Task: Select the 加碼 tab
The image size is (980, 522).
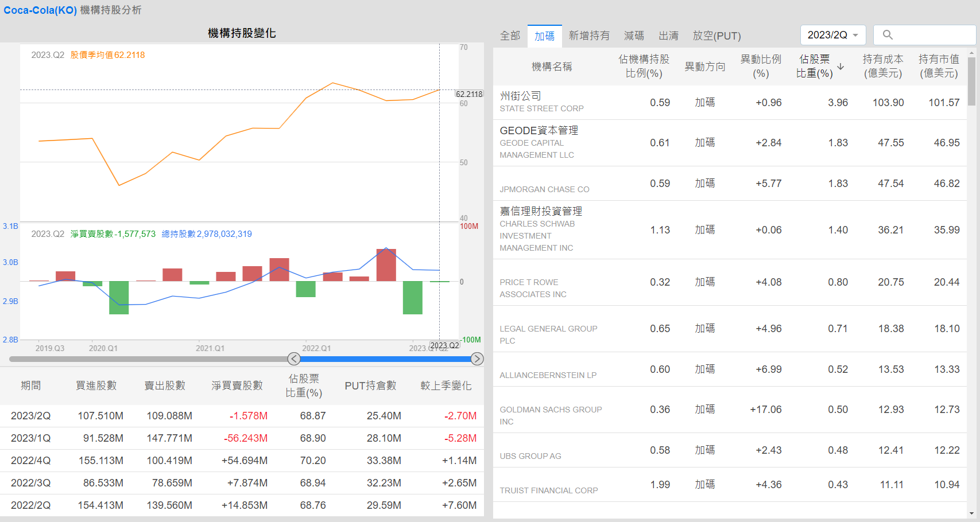Action: [544, 36]
